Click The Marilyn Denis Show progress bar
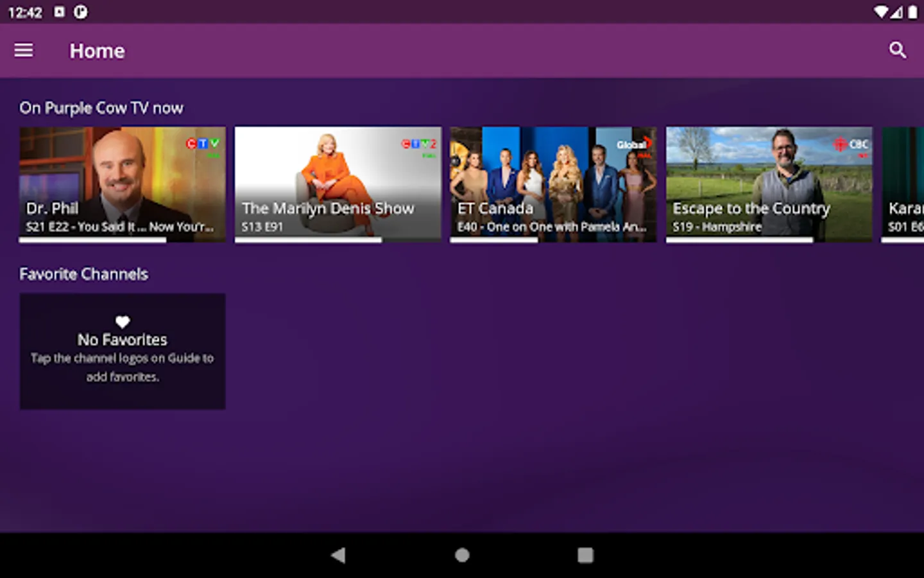Viewport: 924px width, 578px height. [x=338, y=240]
